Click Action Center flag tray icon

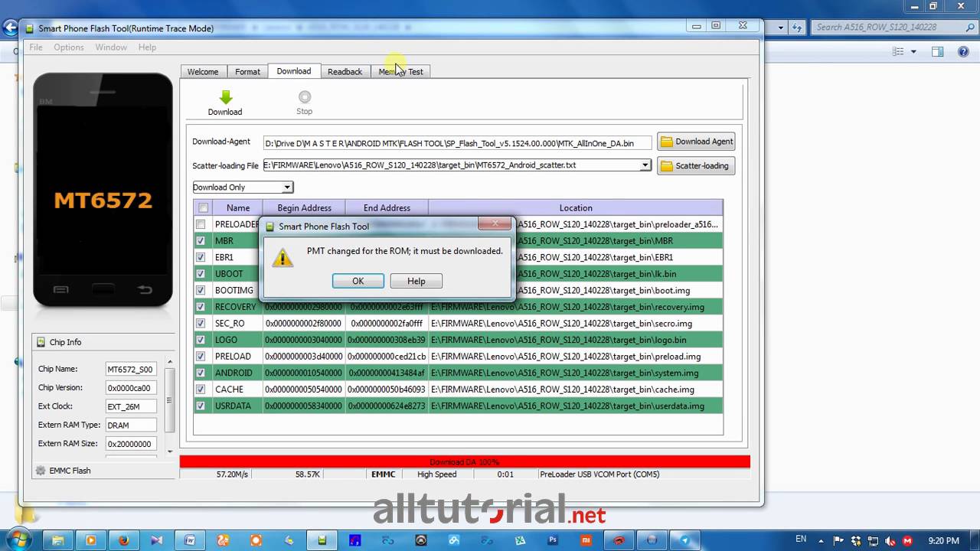838,541
